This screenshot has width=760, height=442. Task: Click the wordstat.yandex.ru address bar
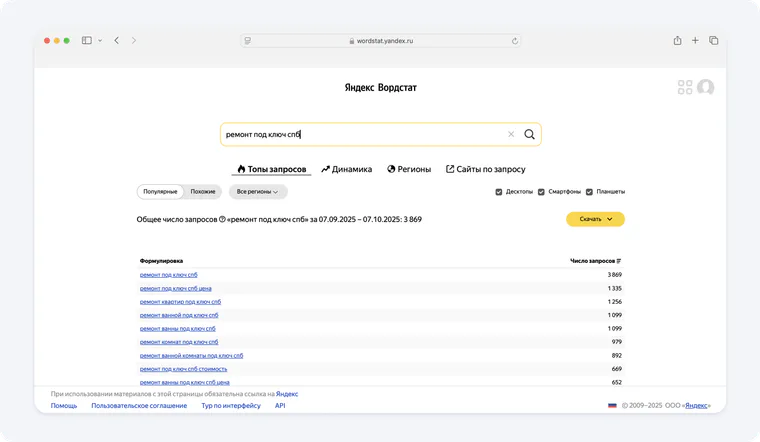(x=380, y=41)
